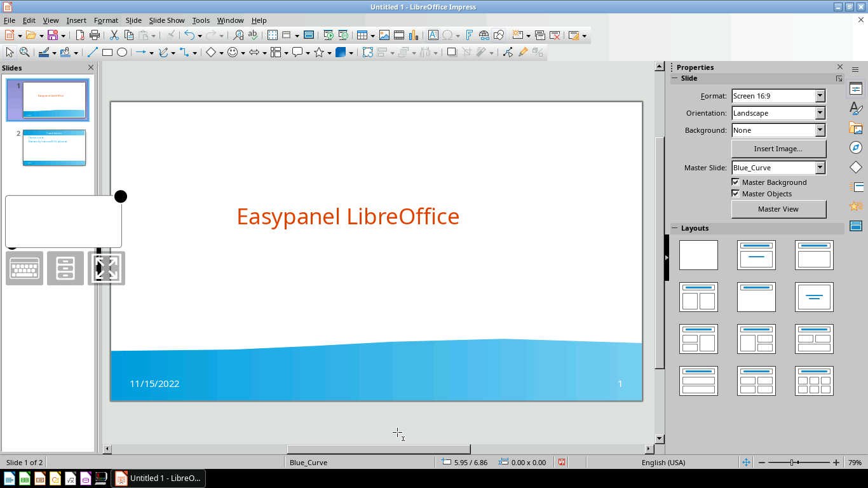Screen dimensions: 868x488
Task: Insert a rectangle shape
Action: (107, 52)
